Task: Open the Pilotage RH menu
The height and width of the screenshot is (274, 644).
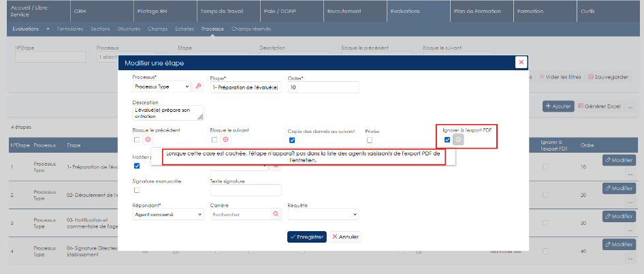Action: coord(165,11)
